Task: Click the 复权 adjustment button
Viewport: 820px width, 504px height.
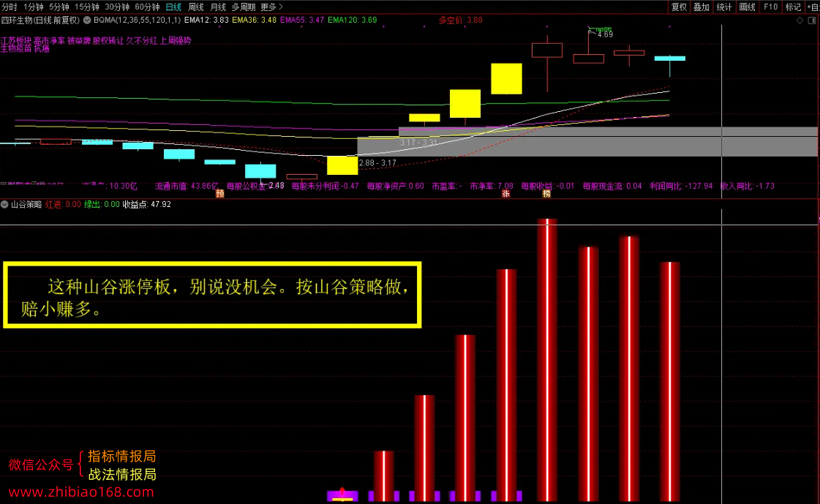Action: pos(679,7)
